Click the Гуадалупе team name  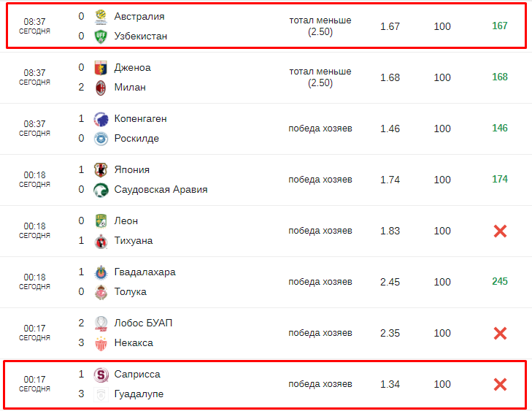coord(139,394)
